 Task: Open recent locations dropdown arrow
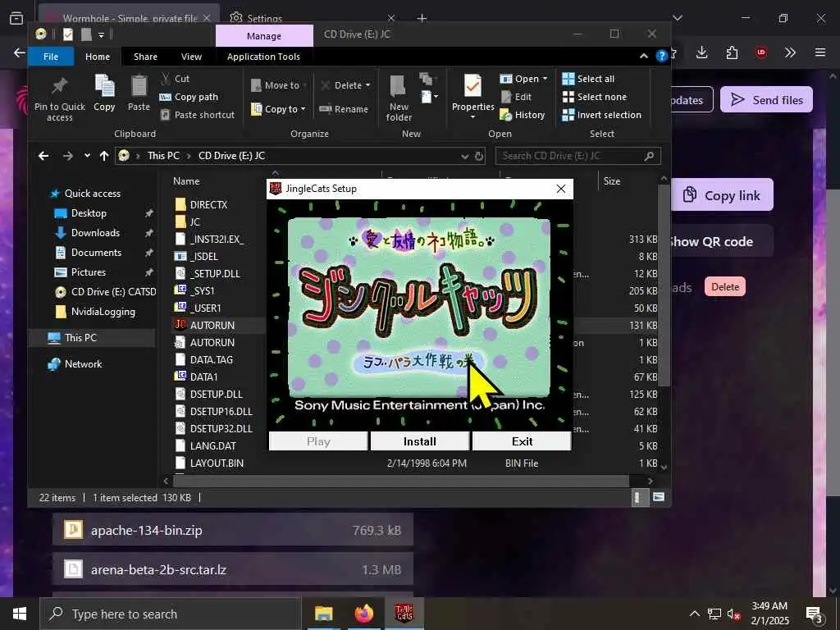pyautogui.click(x=87, y=156)
